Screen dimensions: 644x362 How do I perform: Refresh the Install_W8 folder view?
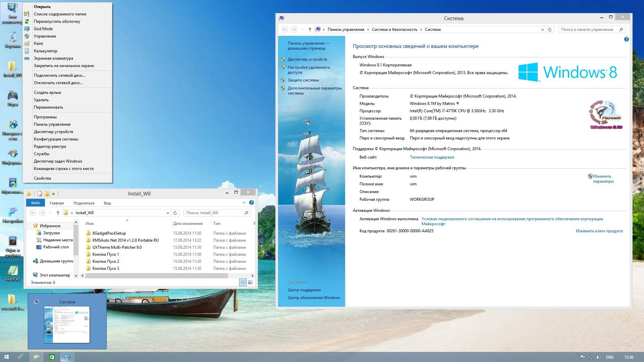click(x=175, y=213)
